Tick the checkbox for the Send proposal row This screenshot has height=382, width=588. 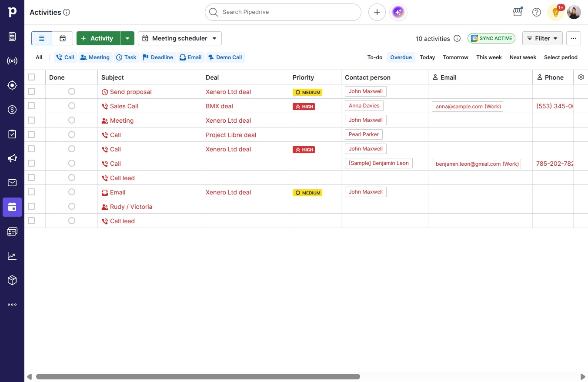click(x=31, y=91)
